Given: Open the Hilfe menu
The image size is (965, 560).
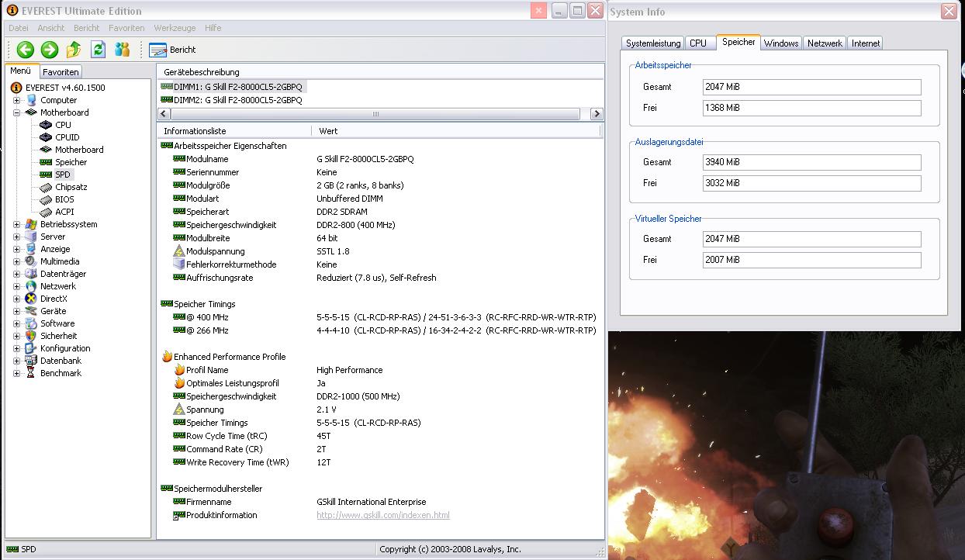Looking at the screenshot, I should (x=213, y=28).
